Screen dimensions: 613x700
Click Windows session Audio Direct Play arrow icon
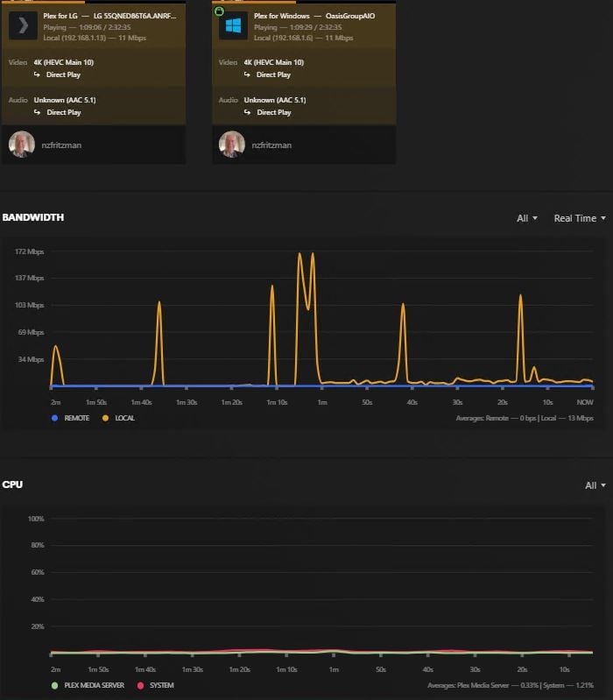[247, 112]
